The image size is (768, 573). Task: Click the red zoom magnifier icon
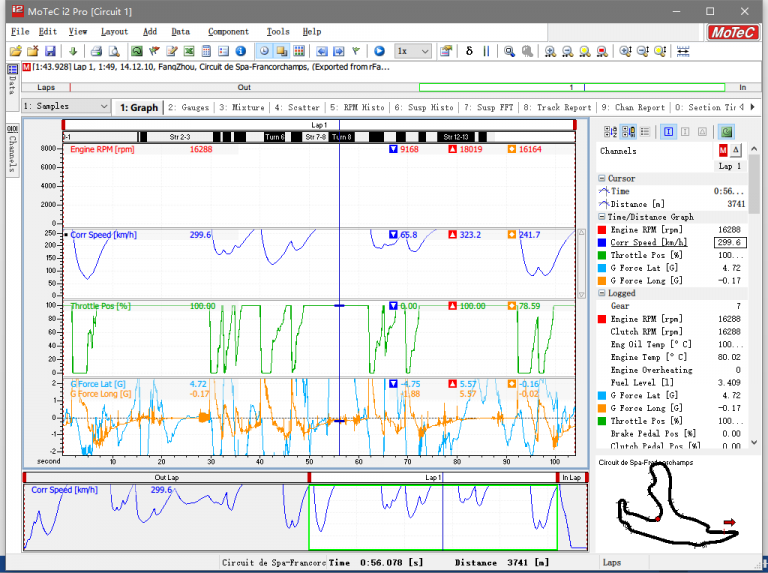tap(602, 51)
